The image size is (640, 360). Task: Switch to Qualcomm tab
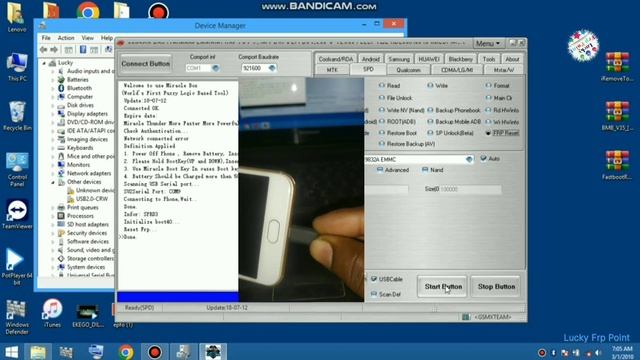pos(408,70)
